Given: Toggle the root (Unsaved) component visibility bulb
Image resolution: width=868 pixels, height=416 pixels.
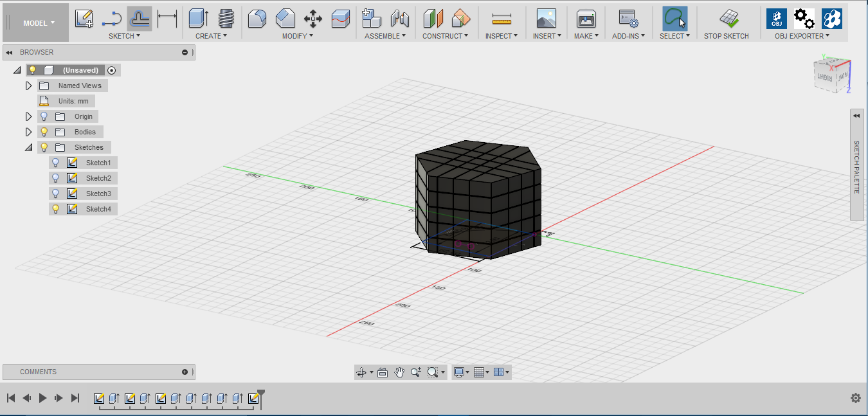Looking at the screenshot, I should pyautogui.click(x=32, y=70).
